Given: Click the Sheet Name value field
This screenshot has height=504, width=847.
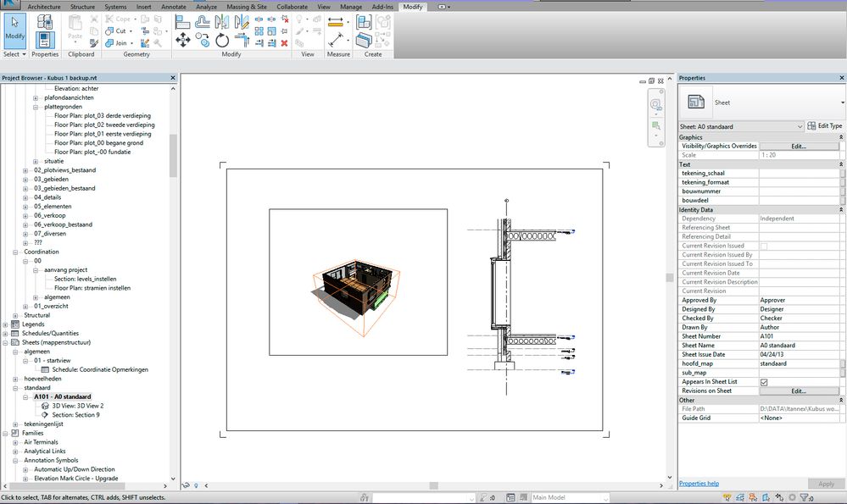Looking at the screenshot, I should (x=800, y=346).
